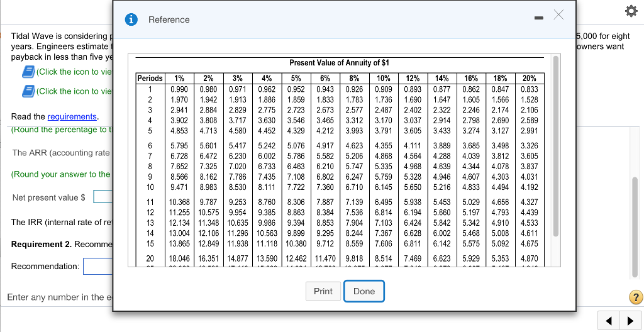Click cell value 2.991 in period 5

pos(530,131)
